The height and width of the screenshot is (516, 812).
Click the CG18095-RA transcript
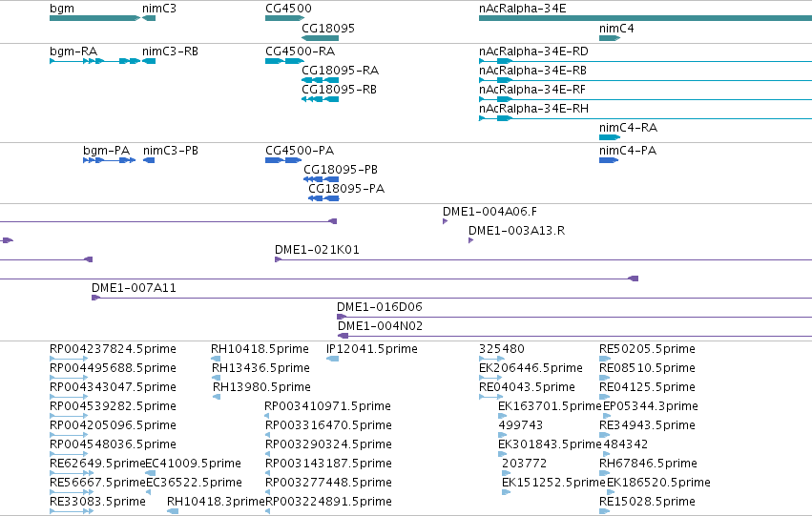320,80
